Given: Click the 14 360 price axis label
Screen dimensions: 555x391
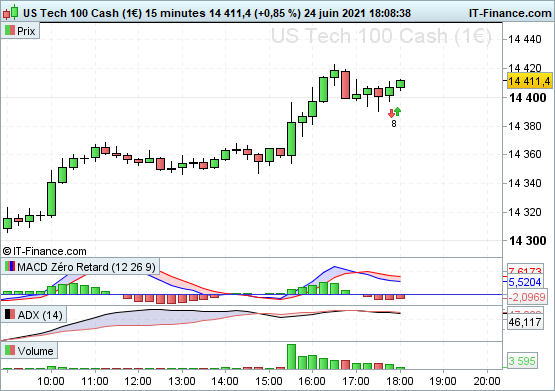Looking at the screenshot, I should click(x=525, y=154).
